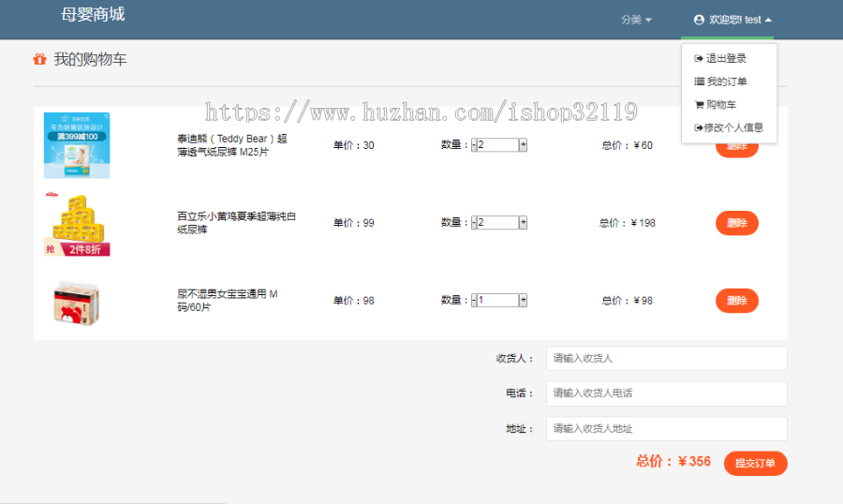Click the 泰迪熊 Teddy Bear product name
843x504 pixels.
tap(232, 145)
